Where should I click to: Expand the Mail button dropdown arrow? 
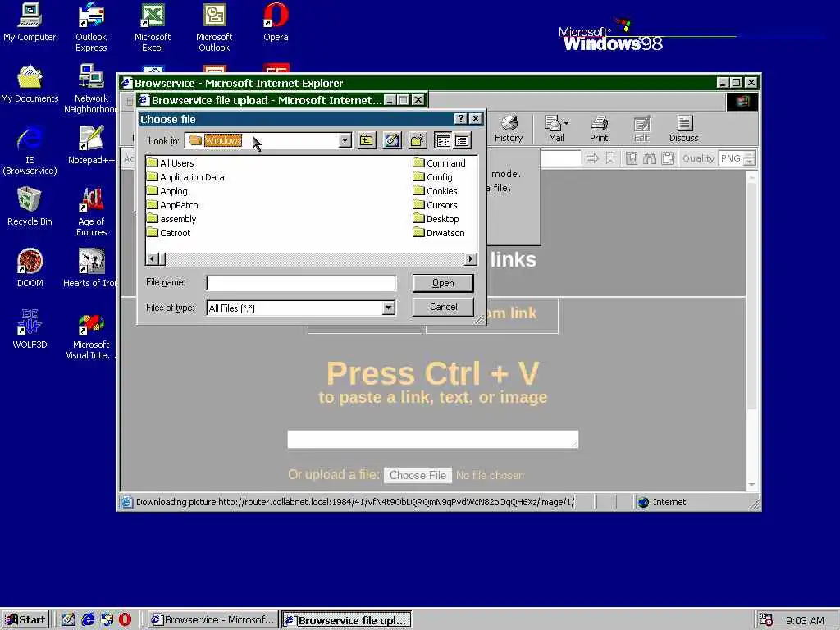tap(567, 123)
